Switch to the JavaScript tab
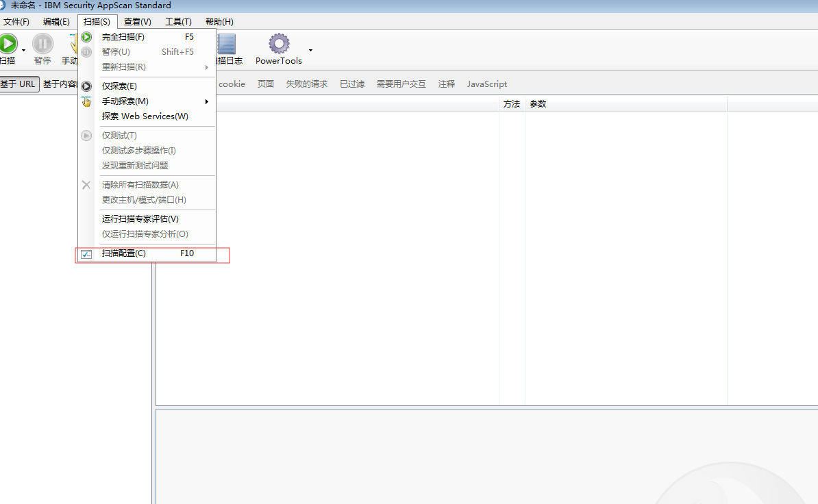 point(486,84)
